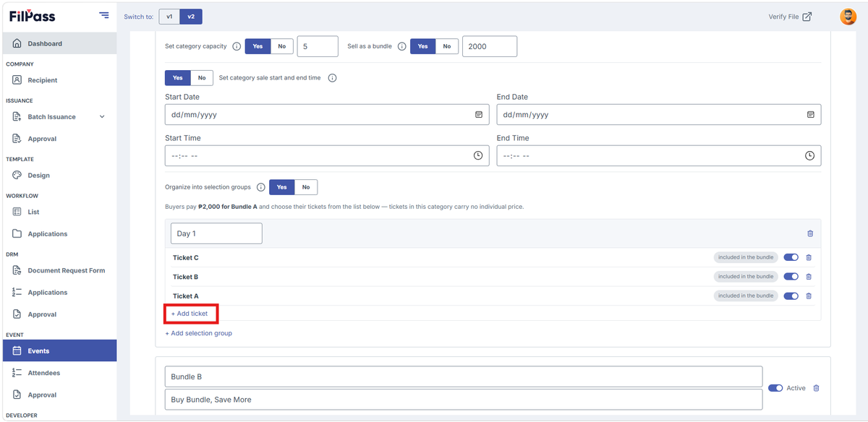Delete Ticket B with trash icon
The height and width of the screenshot is (422, 868).
[x=809, y=277]
